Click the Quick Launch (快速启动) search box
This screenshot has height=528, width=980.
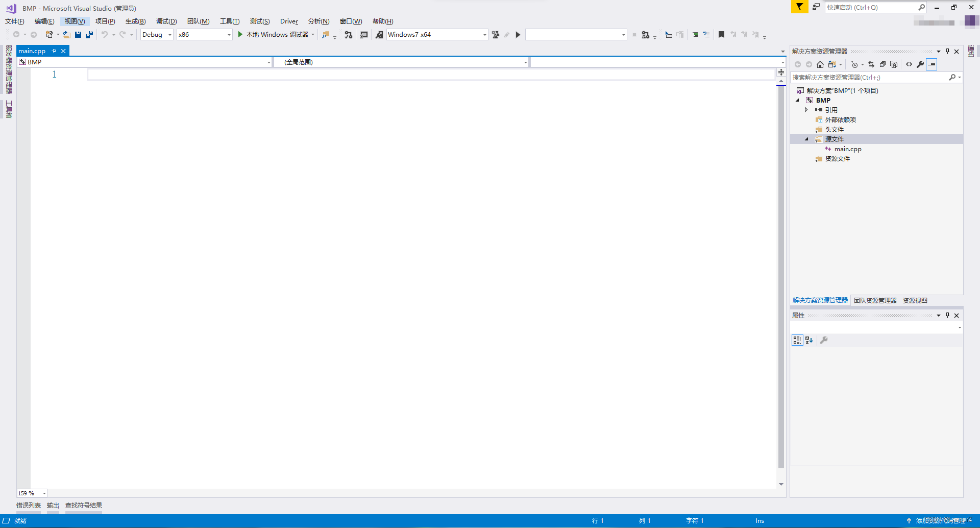coord(875,7)
